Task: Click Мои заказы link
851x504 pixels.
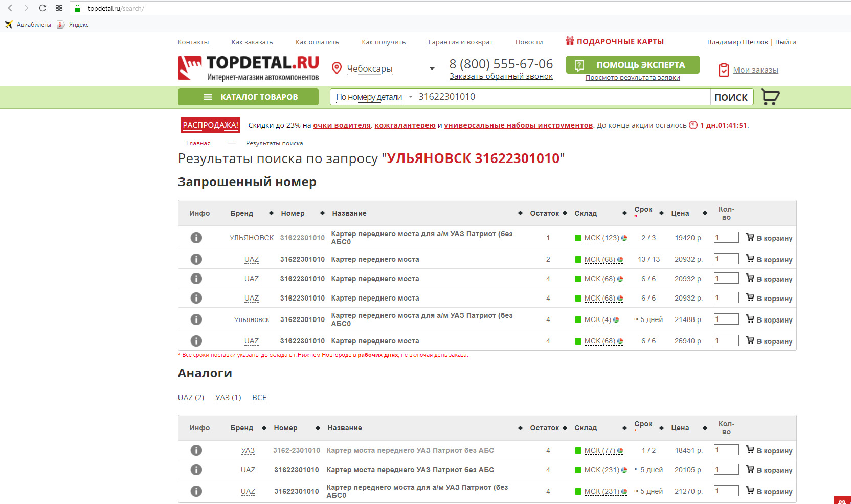Action: [756, 70]
